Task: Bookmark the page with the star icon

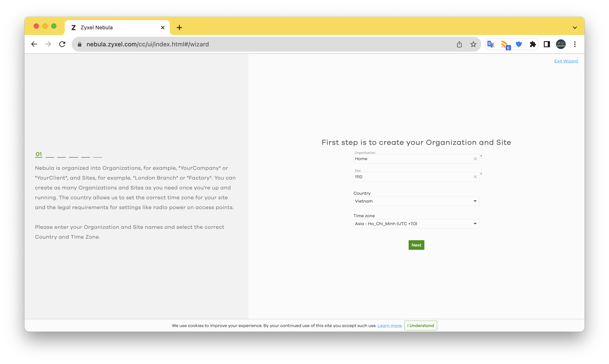Action: point(473,44)
